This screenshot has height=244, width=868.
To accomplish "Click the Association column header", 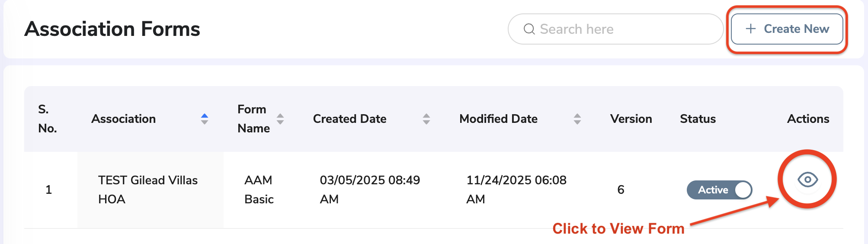I will point(124,119).
